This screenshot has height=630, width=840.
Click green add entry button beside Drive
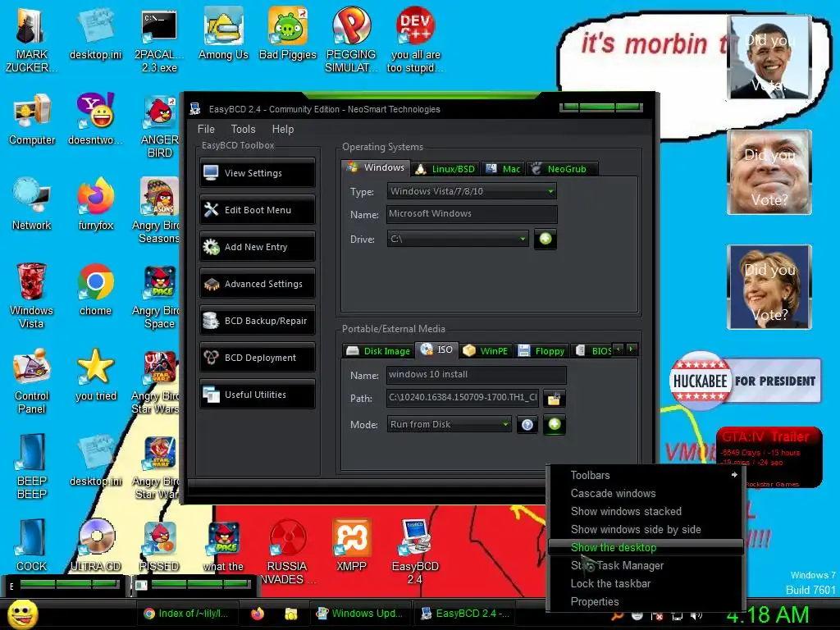pos(546,239)
